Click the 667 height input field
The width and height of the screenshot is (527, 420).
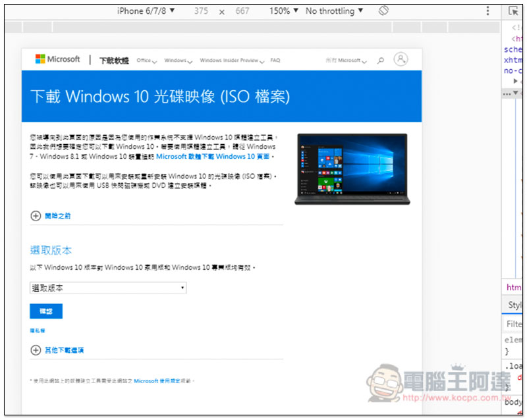click(x=242, y=11)
